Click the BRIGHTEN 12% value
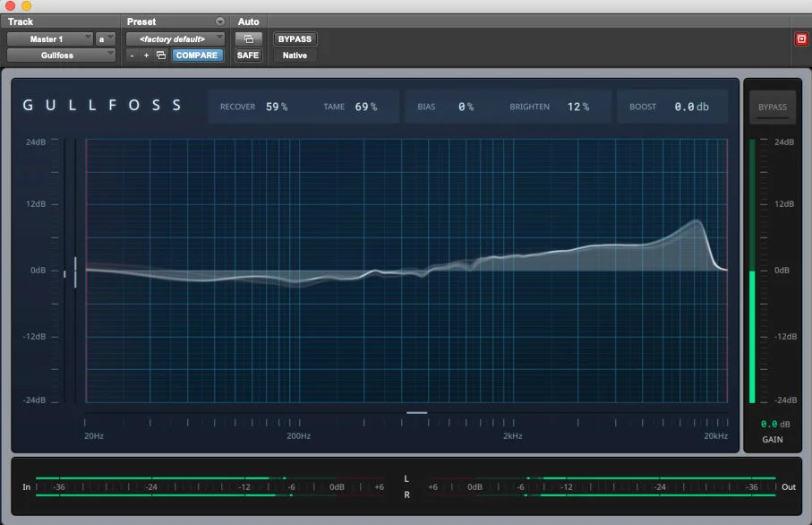Screen dimensions: 812x525 pyautogui.click(x=578, y=107)
